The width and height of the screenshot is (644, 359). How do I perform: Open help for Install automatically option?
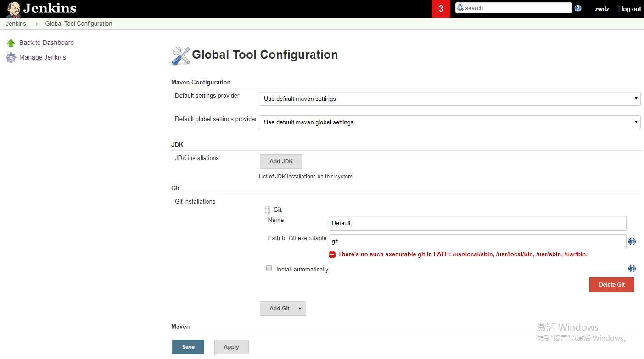point(632,269)
